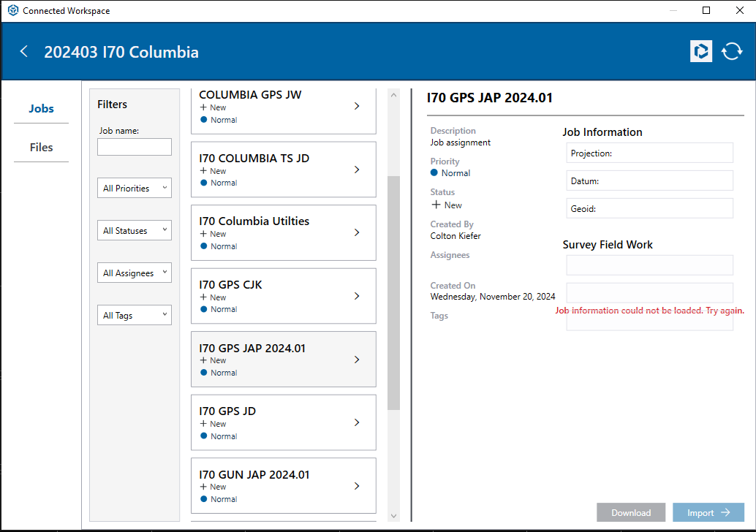This screenshot has width=756, height=532.
Task: Expand the All Statuses filter
Action: pyautogui.click(x=135, y=231)
